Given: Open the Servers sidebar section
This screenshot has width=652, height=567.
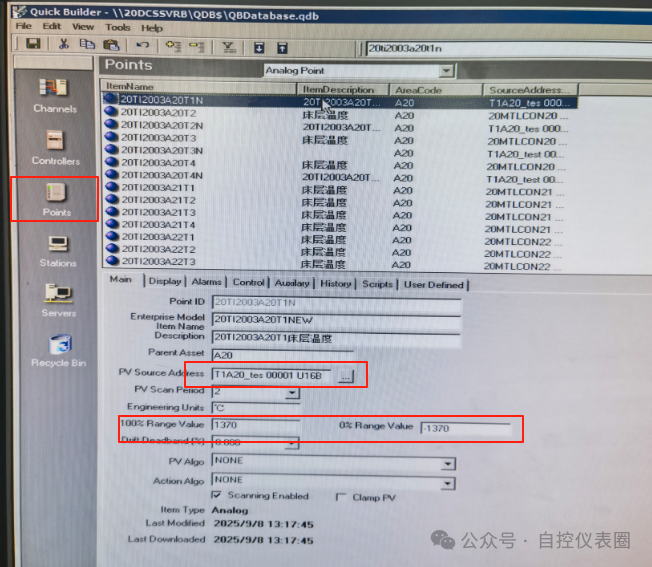Looking at the screenshot, I should [58, 300].
